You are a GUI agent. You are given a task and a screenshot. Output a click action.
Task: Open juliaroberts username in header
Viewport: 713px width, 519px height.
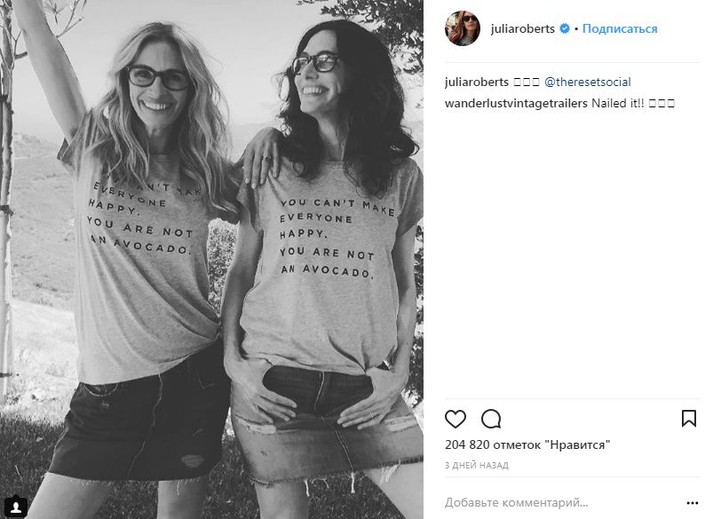click(522, 29)
